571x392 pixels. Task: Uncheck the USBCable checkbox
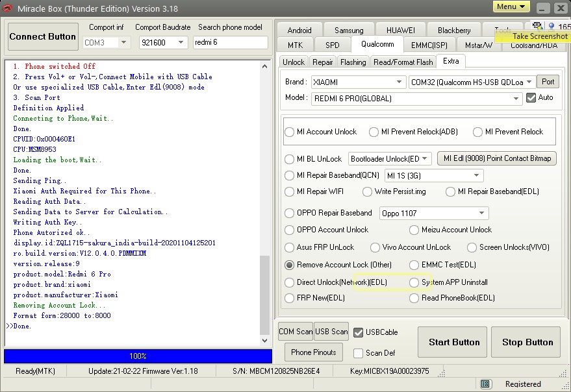359,332
